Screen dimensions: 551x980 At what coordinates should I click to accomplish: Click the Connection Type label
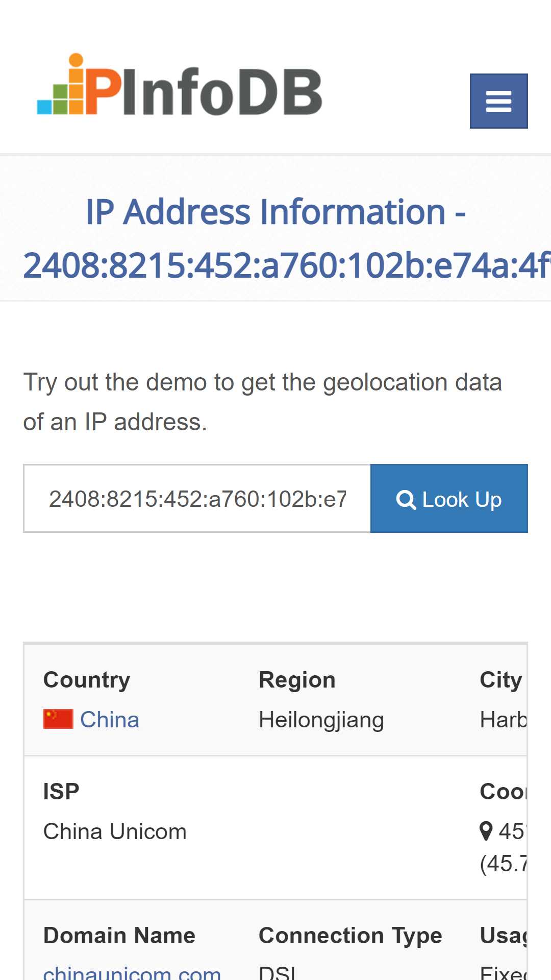(x=350, y=936)
